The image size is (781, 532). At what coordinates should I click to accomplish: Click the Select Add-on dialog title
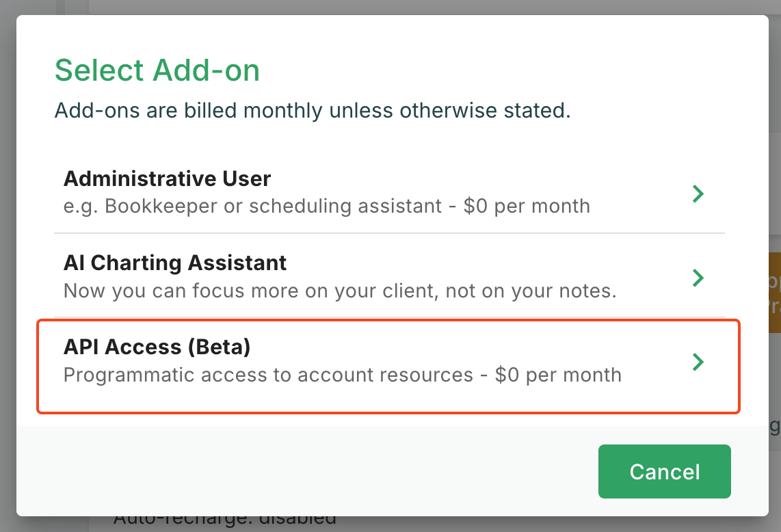pos(157,70)
